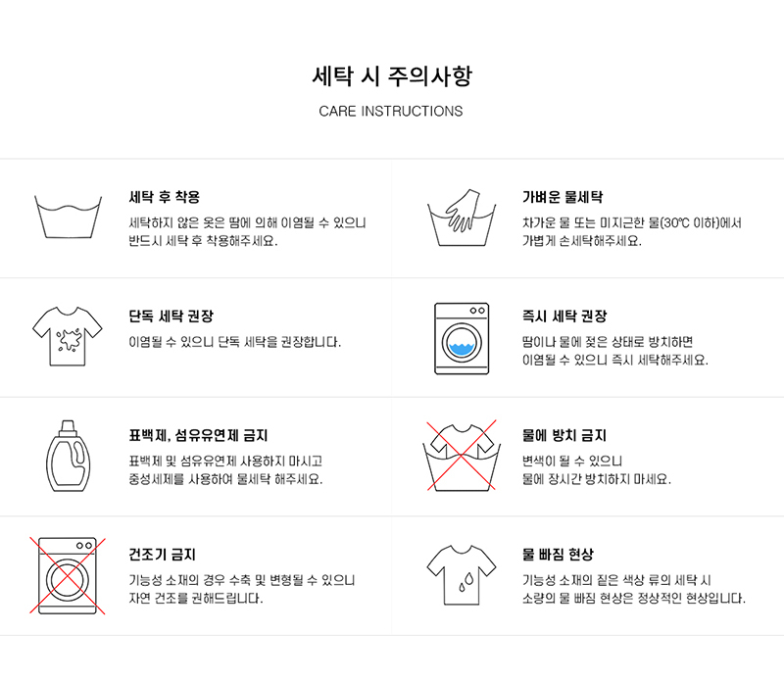The image size is (784, 682).
Task: Click the washing machine icon
Action: [x=461, y=338]
